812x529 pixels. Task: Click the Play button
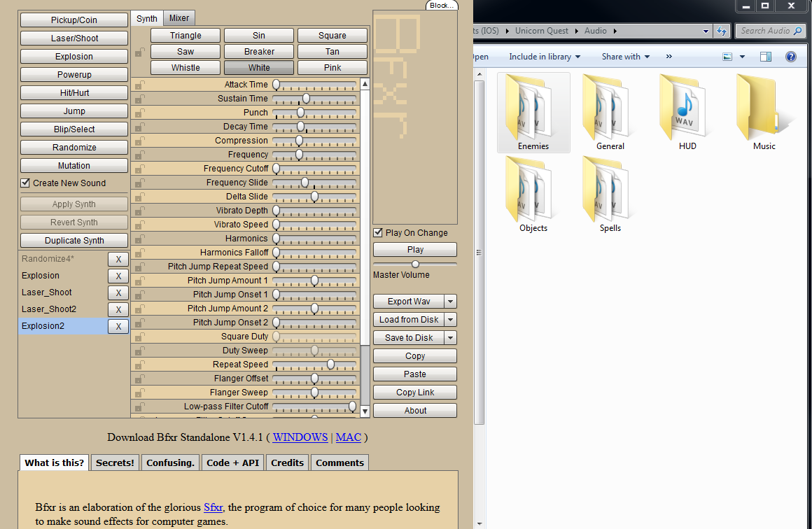[415, 250]
